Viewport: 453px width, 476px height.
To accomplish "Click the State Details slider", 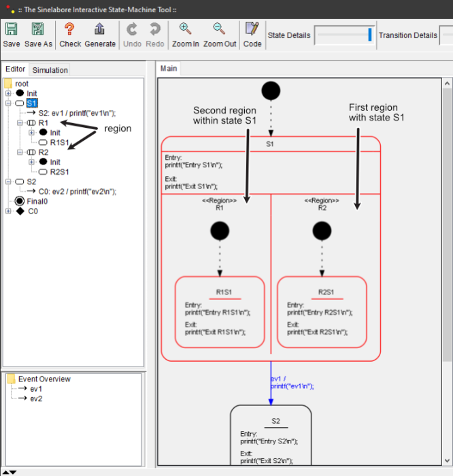I will pyautogui.click(x=343, y=35).
